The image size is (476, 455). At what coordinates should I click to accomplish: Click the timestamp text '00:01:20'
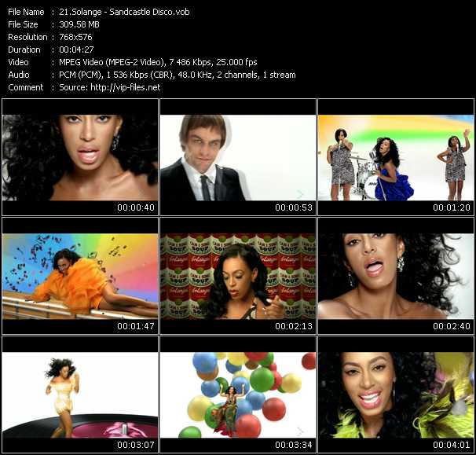(452, 207)
